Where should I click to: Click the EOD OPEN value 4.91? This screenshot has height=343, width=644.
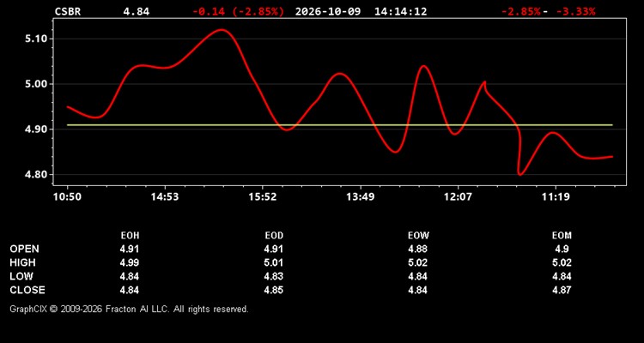[x=274, y=249]
